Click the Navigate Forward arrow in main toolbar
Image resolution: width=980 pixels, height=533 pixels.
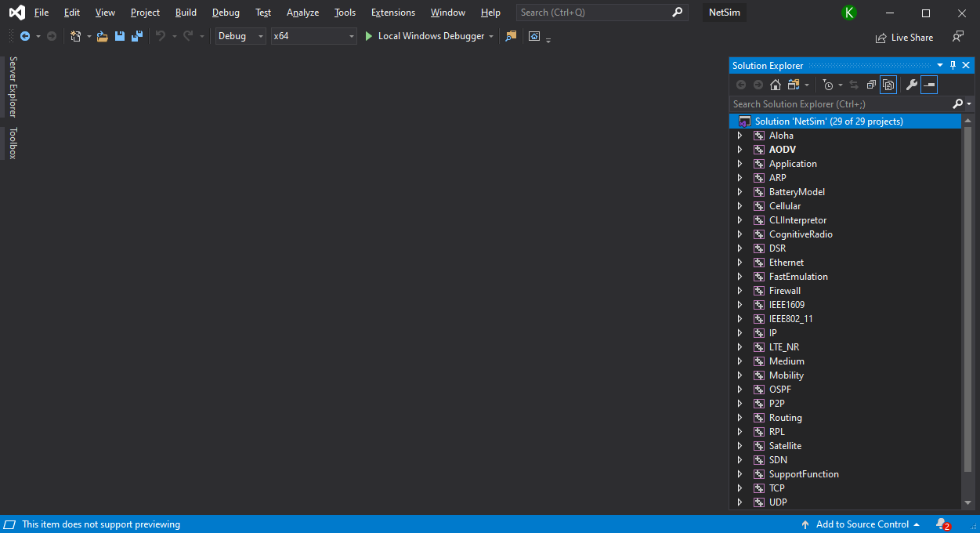[x=52, y=36]
